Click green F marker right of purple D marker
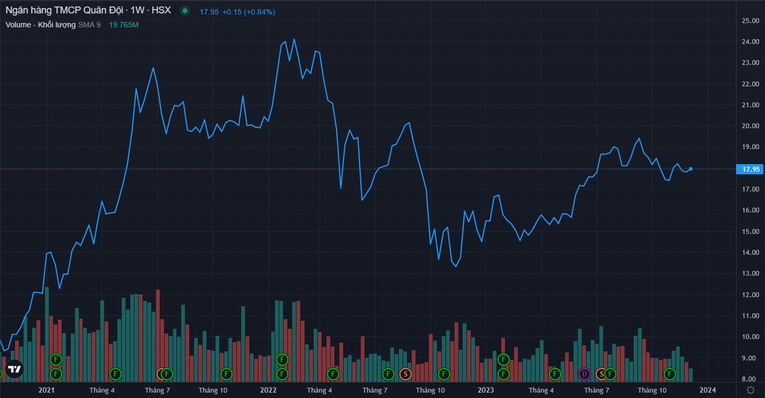765x398 pixels. click(610, 374)
